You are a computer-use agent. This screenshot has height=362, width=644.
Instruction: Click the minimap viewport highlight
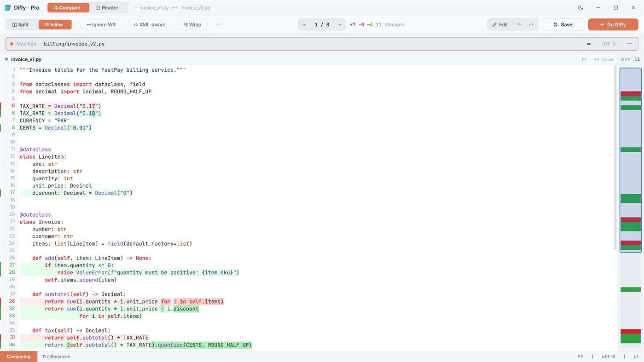pyautogui.click(x=630, y=160)
